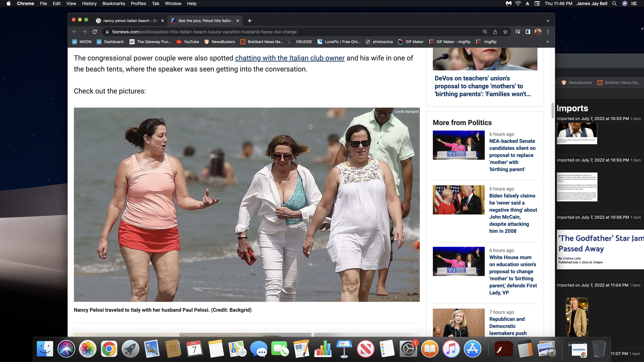Close the nancy pelosi Google search tab
Screen dimensions: 644x362
pos(163,21)
